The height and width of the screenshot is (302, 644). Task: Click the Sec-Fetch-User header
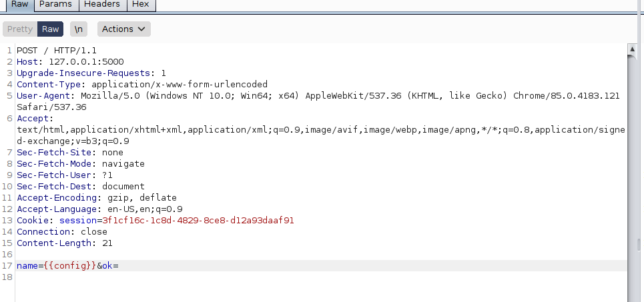click(54, 175)
